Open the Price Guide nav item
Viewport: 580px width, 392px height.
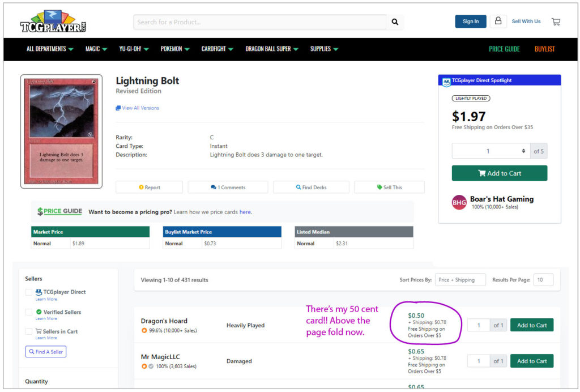[504, 49]
